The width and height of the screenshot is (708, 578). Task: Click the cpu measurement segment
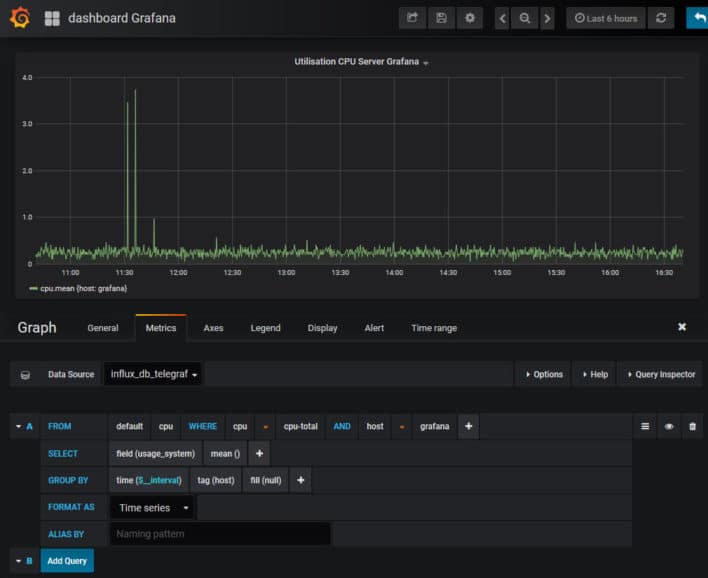[166, 427]
